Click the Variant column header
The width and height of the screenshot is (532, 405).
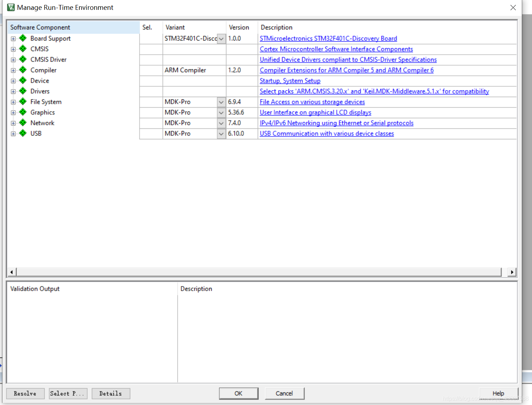coord(194,27)
